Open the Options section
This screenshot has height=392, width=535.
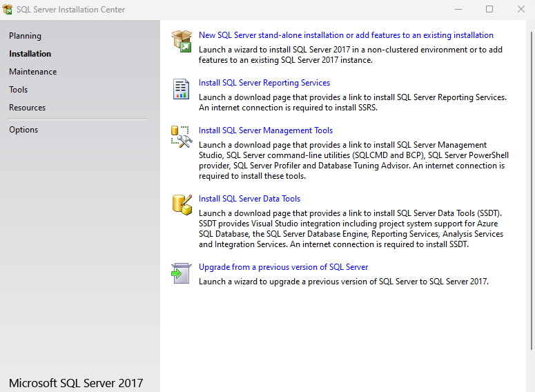(x=23, y=130)
